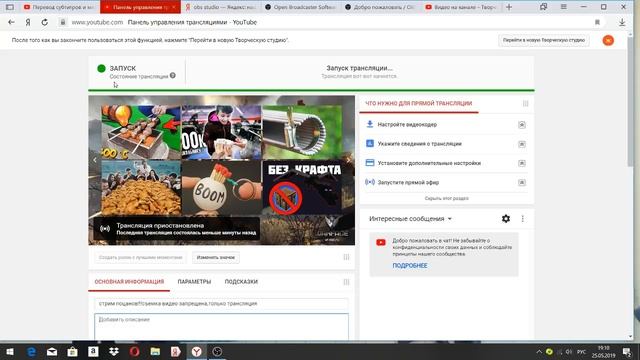
Task: Click Укажите сведения о трансляции link
Action: [419, 144]
